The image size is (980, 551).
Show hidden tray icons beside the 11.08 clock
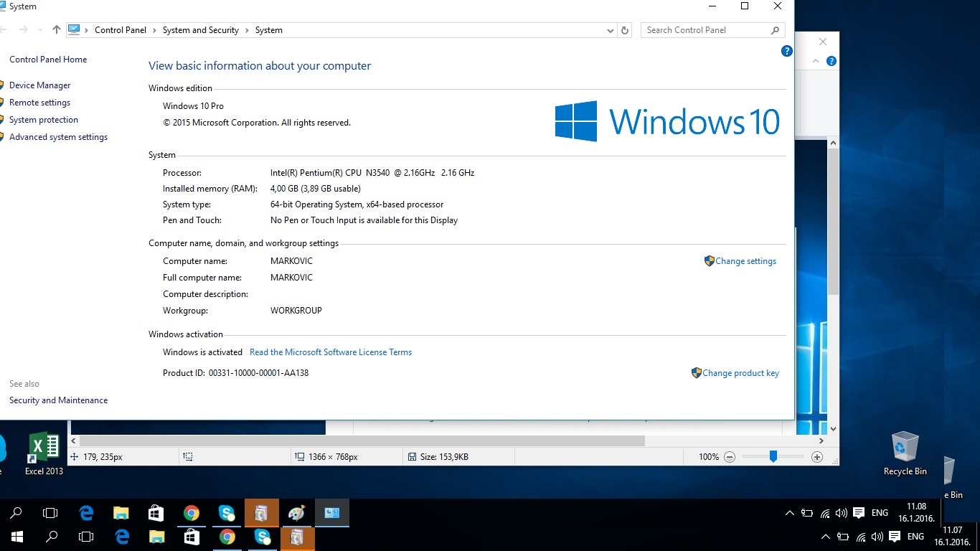(790, 513)
